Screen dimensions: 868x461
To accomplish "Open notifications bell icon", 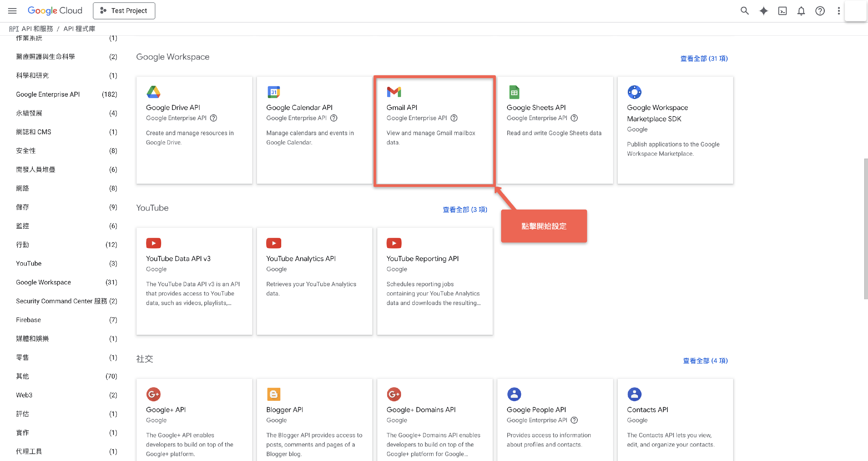I will (x=801, y=11).
